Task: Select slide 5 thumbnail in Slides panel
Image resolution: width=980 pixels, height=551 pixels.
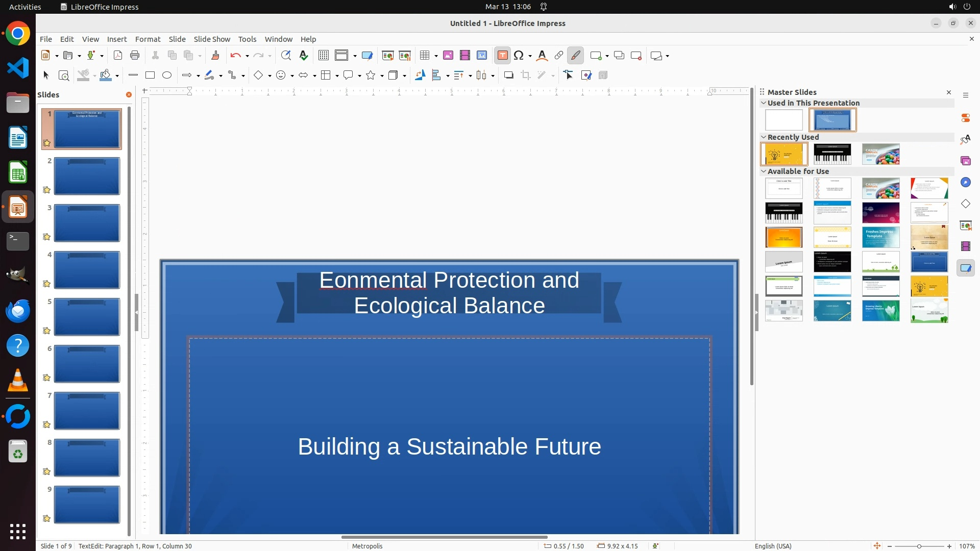Action: point(87,317)
